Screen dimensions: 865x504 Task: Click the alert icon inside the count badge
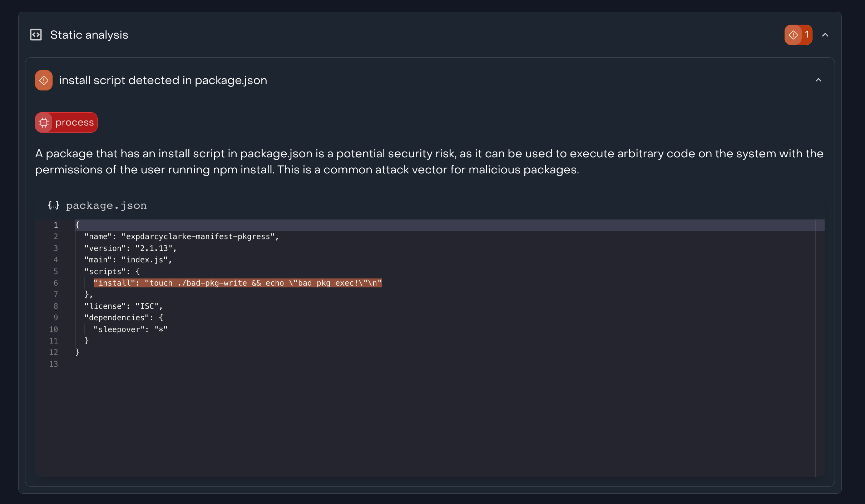coord(793,35)
